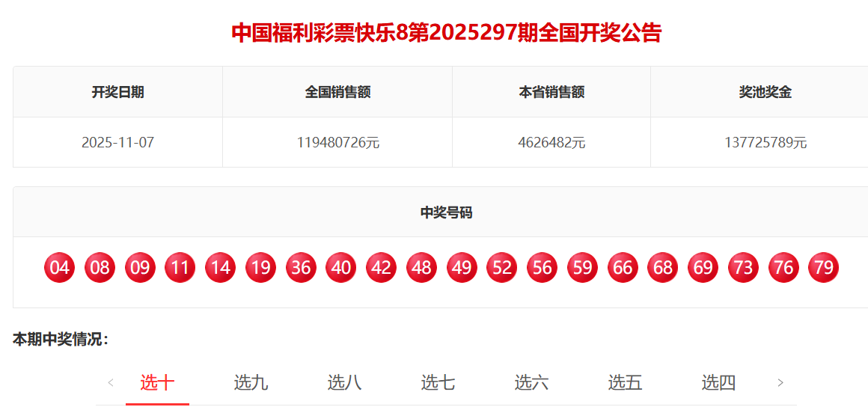868x407 pixels.
Task: Select the winning number ball 36
Action: [x=301, y=268]
